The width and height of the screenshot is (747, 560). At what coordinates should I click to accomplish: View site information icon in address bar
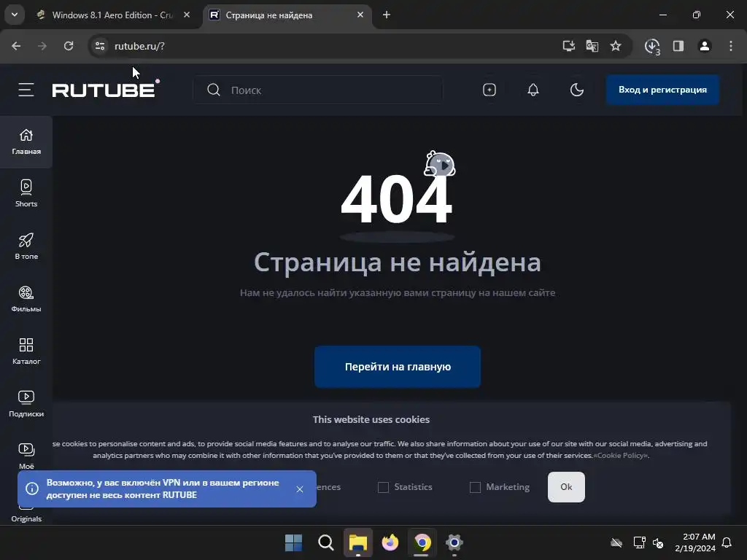click(99, 46)
